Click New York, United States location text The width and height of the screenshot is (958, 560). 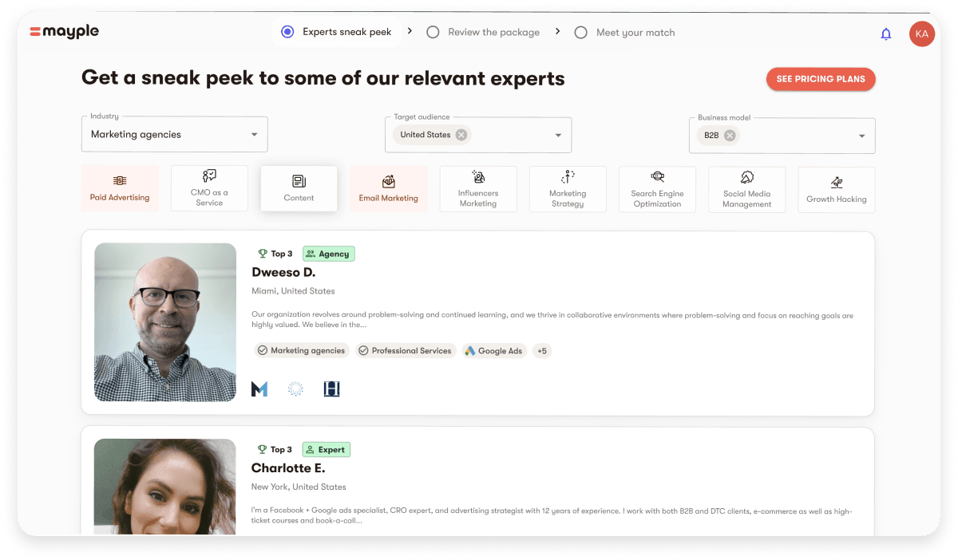[x=299, y=487]
